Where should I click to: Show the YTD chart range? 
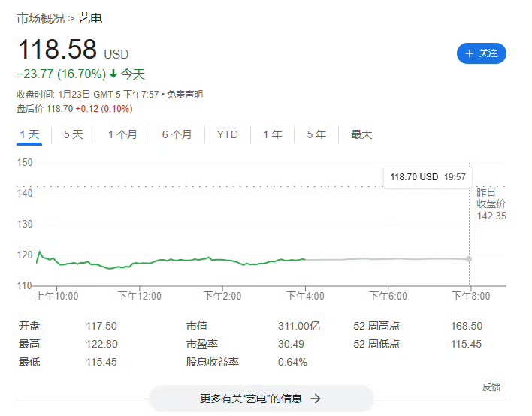(228, 134)
